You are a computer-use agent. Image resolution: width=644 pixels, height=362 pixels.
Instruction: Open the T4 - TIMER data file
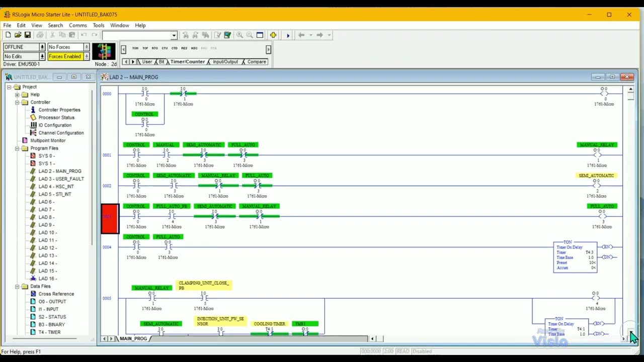click(49, 332)
